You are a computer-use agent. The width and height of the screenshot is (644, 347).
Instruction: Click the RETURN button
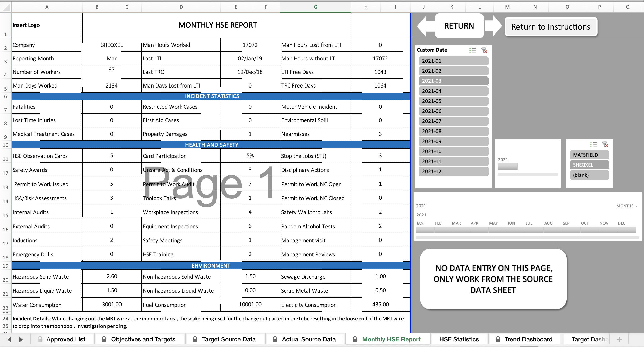pos(459,26)
